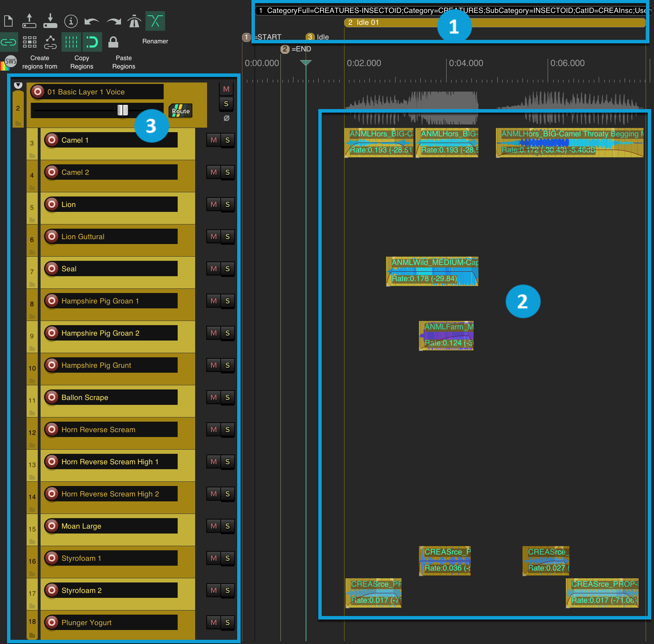Arm recording on the Seal track
The height and width of the screenshot is (644, 654).
(x=52, y=269)
